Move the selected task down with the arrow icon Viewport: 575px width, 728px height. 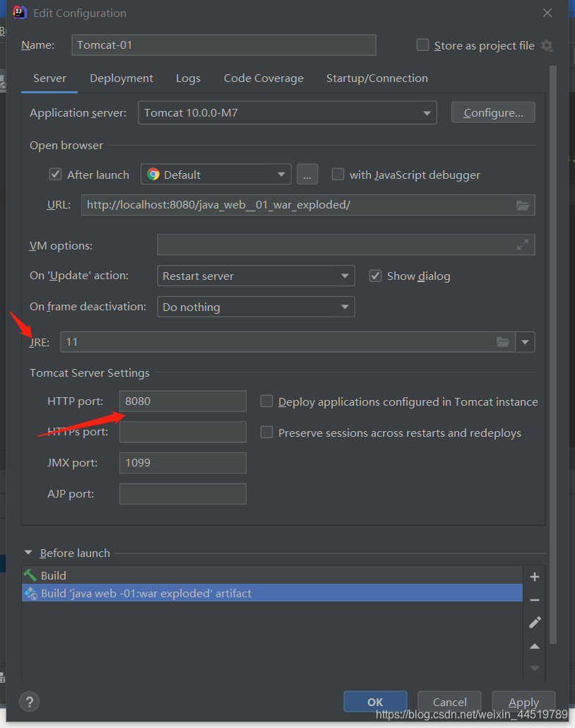535,669
